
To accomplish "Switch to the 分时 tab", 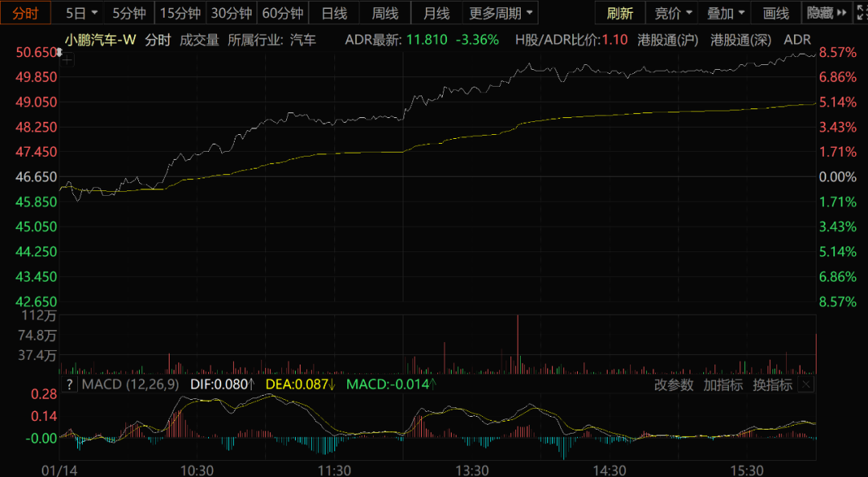I will coord(26,13).
